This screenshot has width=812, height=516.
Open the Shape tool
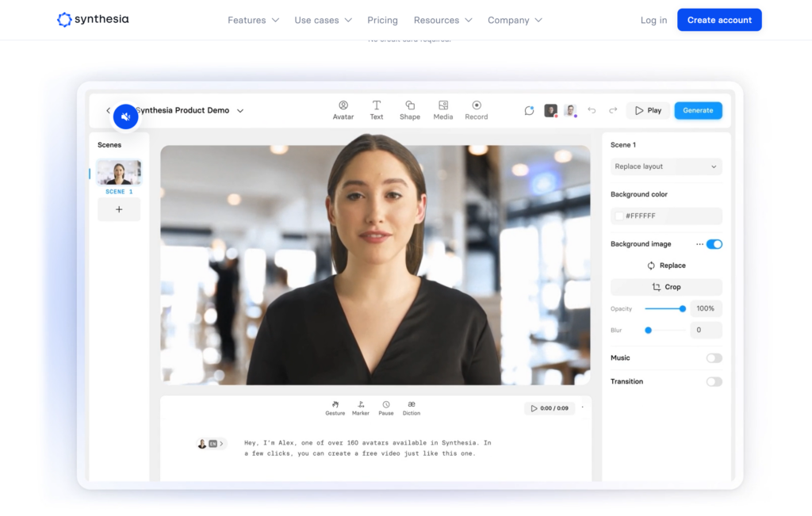tap(410, 105)
